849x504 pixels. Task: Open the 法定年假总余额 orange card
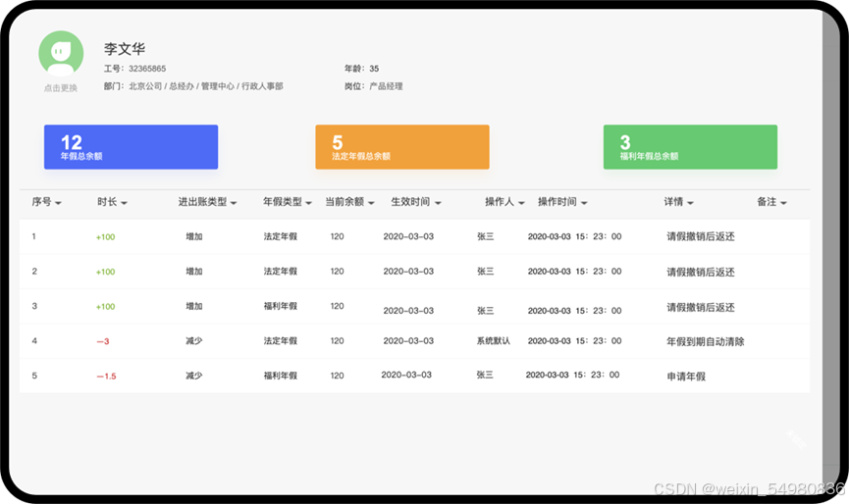click(x=402, y=147)
